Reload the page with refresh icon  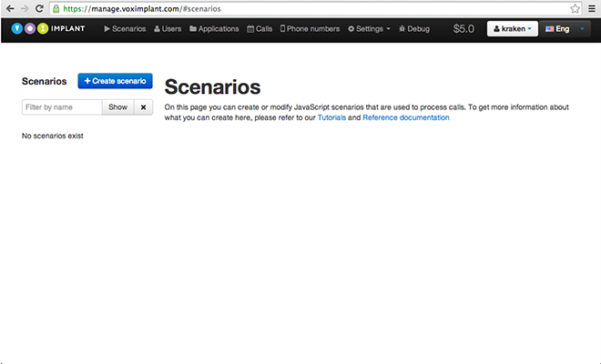39,8
